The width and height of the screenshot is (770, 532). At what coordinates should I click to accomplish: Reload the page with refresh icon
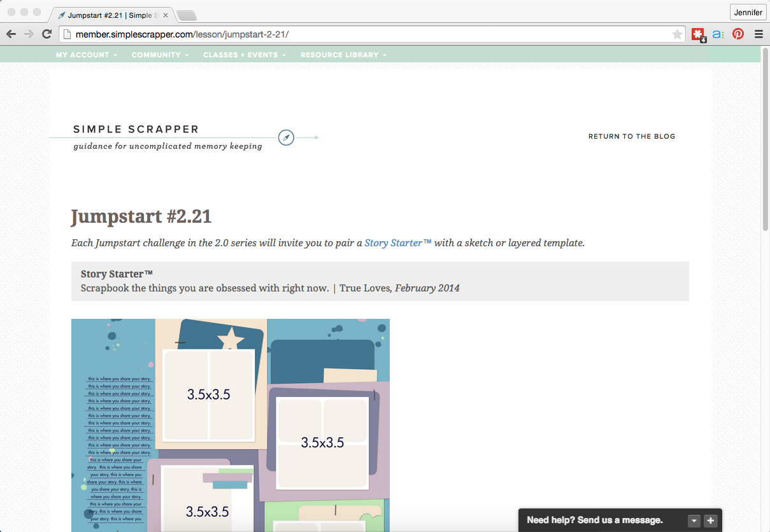point(46,34)
